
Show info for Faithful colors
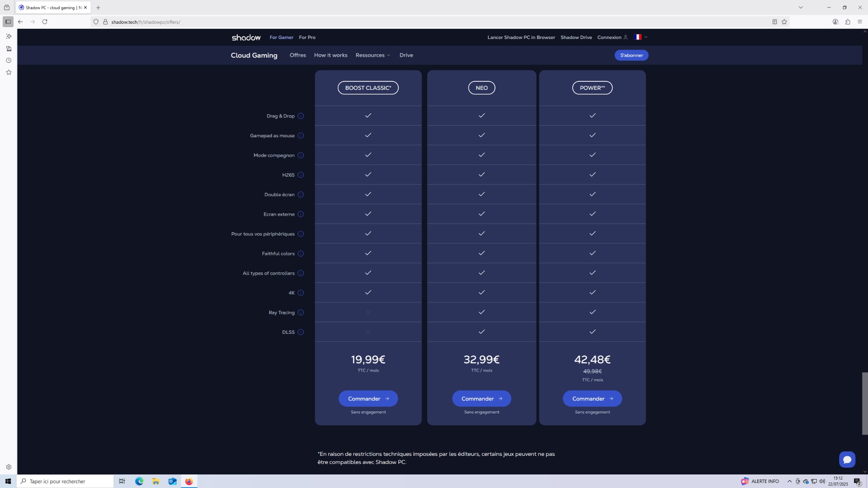(x=300, y=254)
